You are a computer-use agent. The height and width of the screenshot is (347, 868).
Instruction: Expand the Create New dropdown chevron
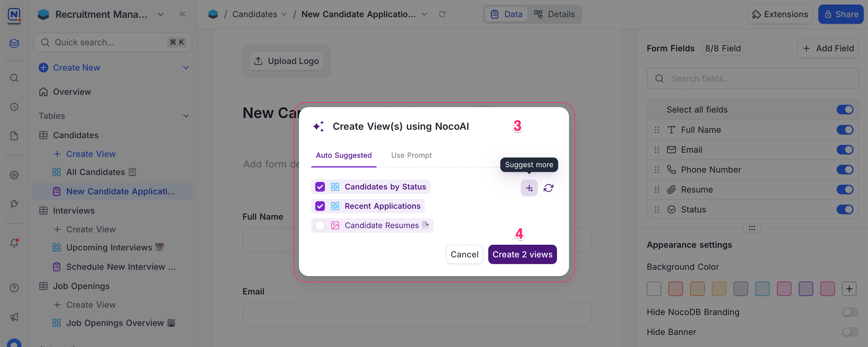point(186,68)
